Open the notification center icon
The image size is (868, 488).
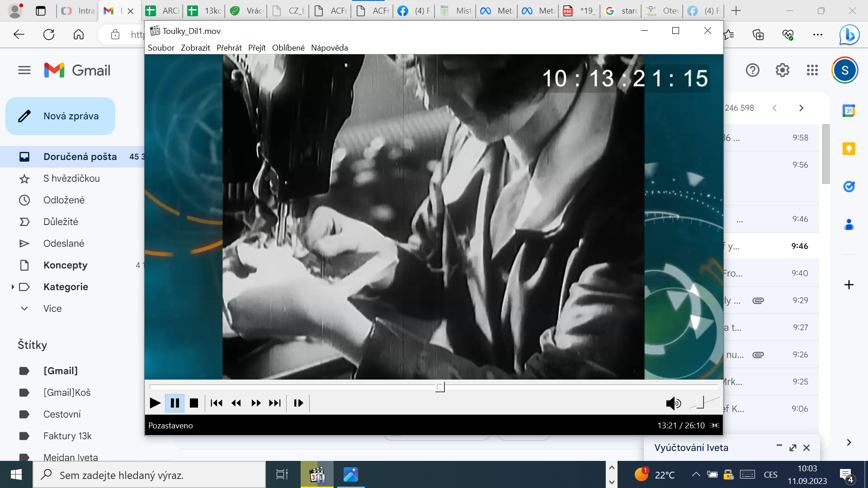click(x=846, y=475)
